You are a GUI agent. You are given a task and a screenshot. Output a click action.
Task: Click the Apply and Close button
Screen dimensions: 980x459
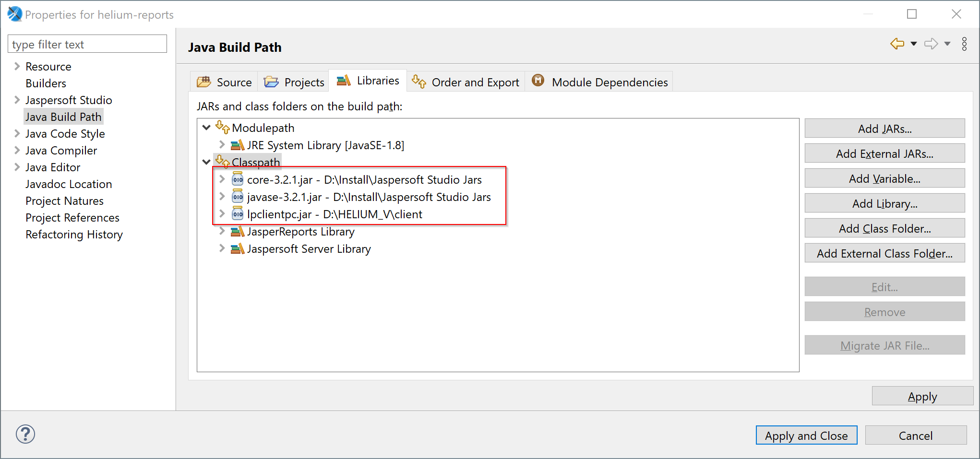806,435
